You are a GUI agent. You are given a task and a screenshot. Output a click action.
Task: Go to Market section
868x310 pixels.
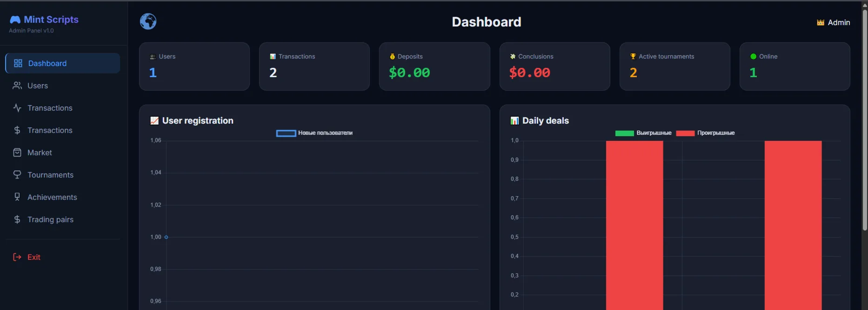click(62, 152)
